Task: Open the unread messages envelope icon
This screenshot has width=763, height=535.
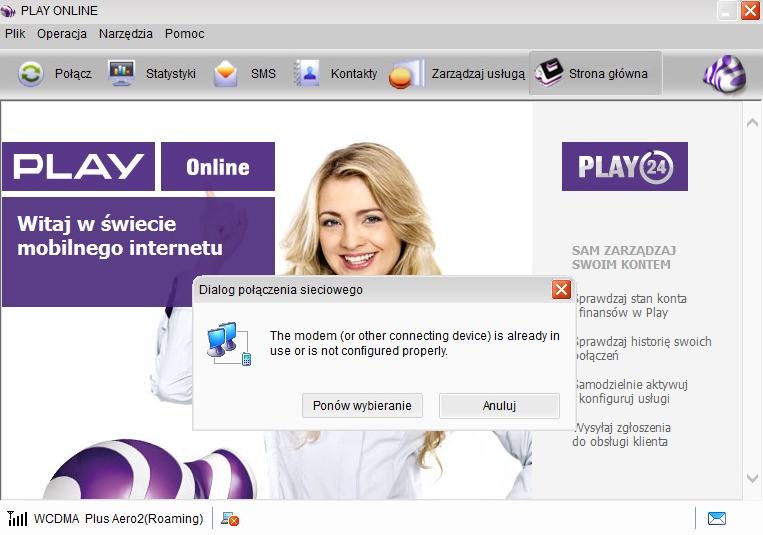Action: click(x=716, y=518)
